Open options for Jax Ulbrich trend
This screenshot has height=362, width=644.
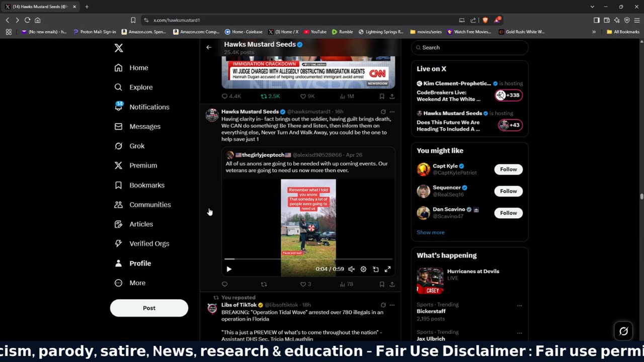click(519, 333)
